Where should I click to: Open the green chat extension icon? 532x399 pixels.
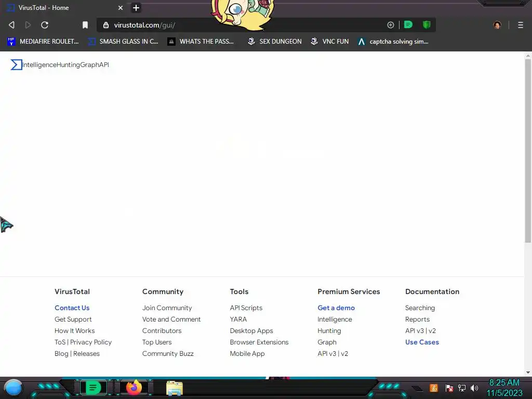[408, 25]
